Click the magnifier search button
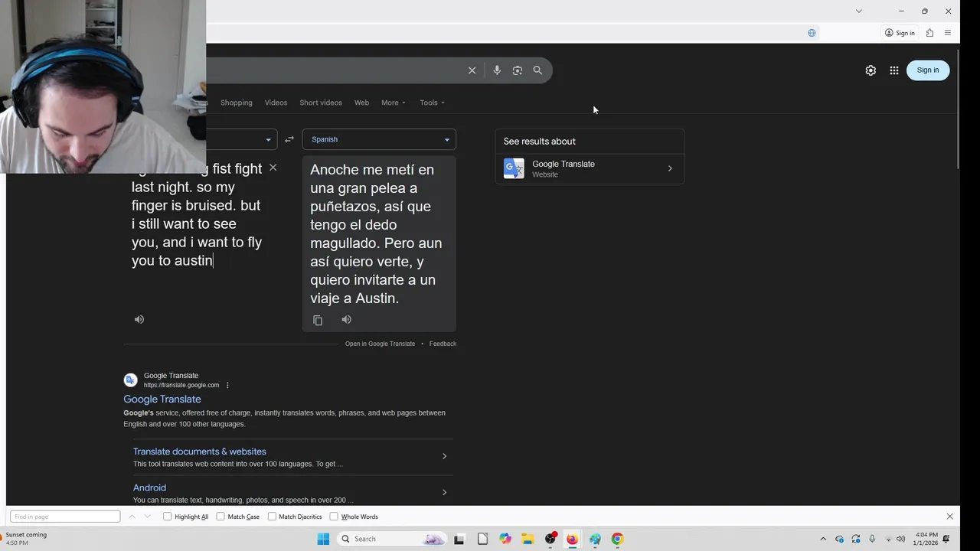This screenshot has height=551, width=980. point(537,70)
